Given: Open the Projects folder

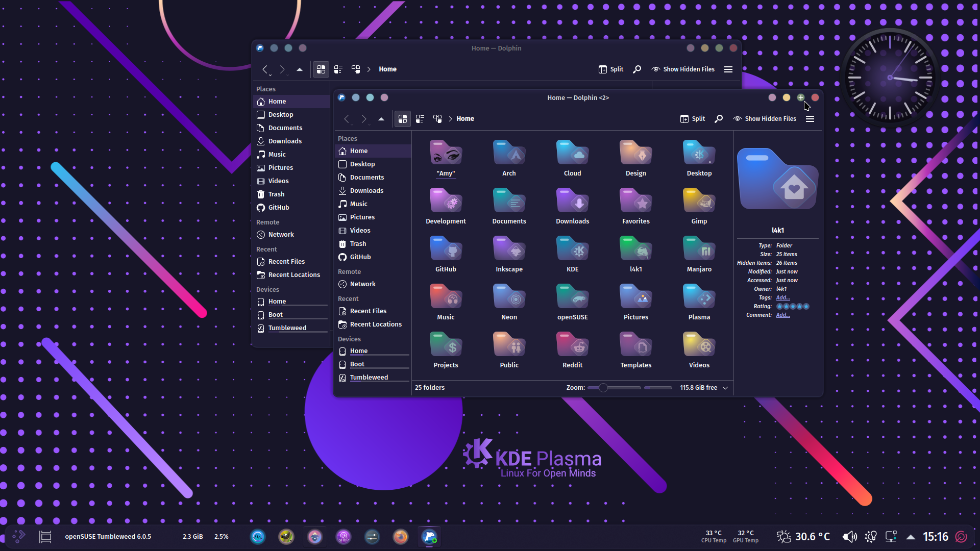Looking at the screenshot, I should pyautogui.click(x=446, y=350).
